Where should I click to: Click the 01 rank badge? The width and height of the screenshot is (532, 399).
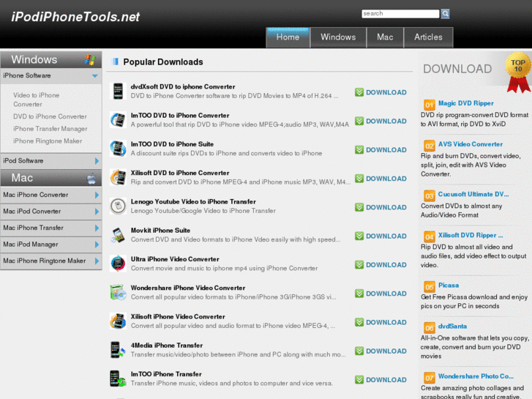tap(430, 105)
